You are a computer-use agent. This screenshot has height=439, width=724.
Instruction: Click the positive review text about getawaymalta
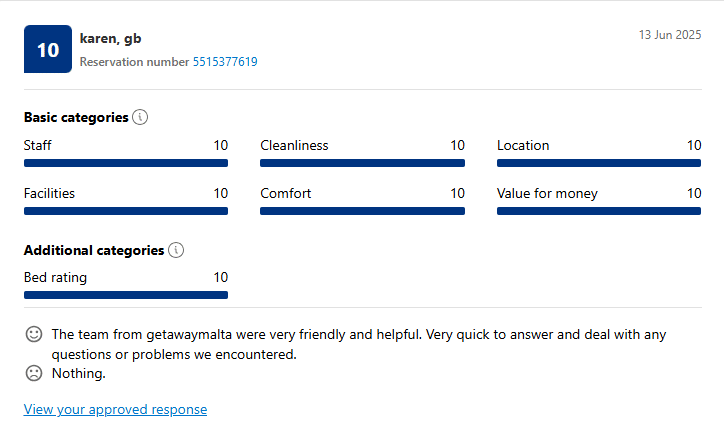[x=359, y=344]
